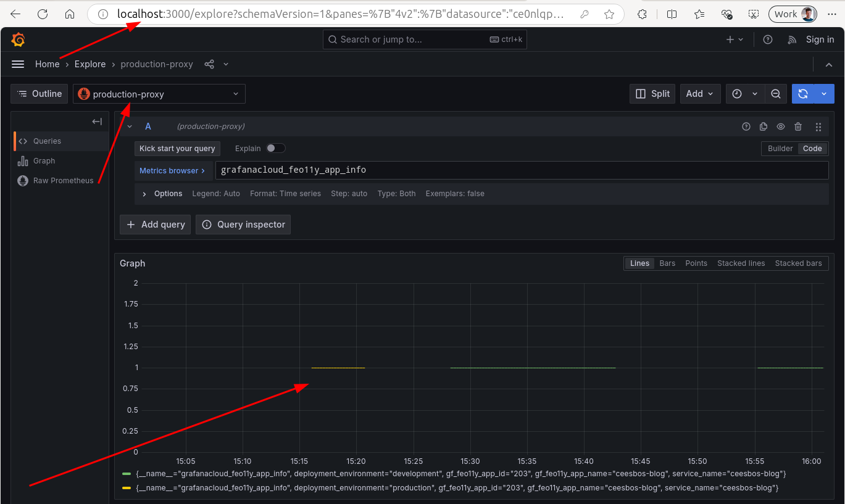
Task: Go to the Explore breadcrumb
Action: coord(90,64)
